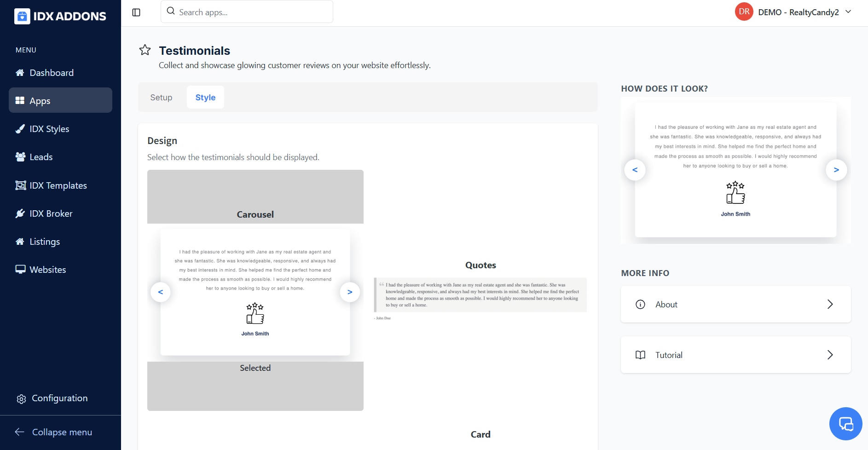Viewport: 868px width, 450px height.
Task: Click the DR user avatar
Action: (x=744, y=12)
